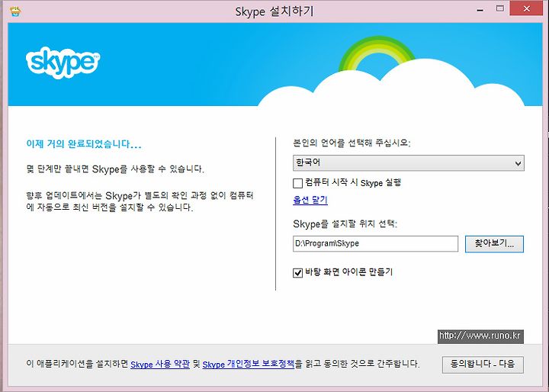
Task: Enable 컴퓨터 시작 시 Skype 실행 checkbox
Action: [297, 183]
